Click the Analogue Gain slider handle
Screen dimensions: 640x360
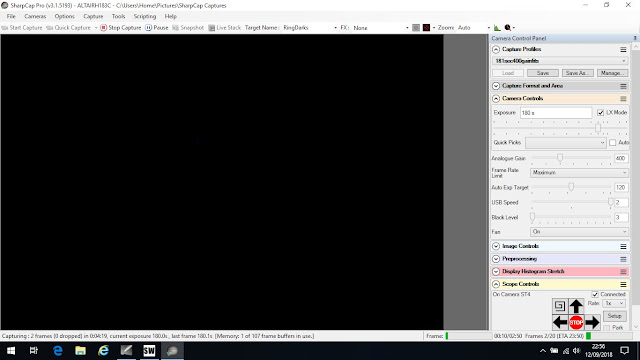click(560, 158)
